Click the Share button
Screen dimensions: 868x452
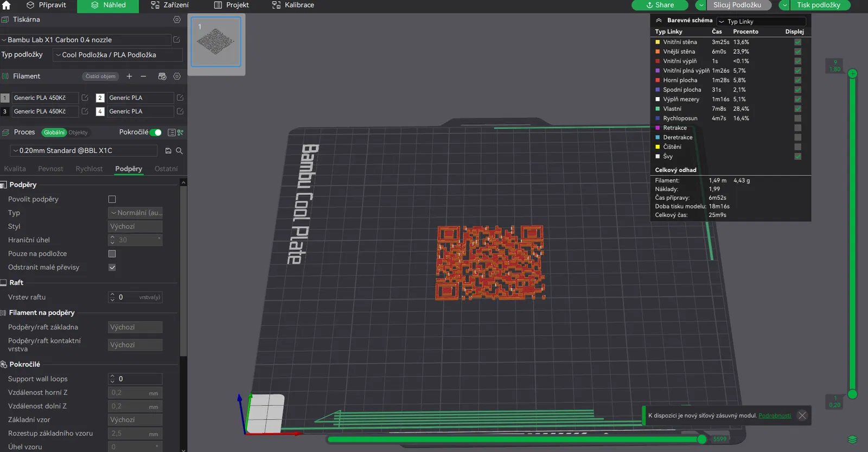[x=660, y=5]
